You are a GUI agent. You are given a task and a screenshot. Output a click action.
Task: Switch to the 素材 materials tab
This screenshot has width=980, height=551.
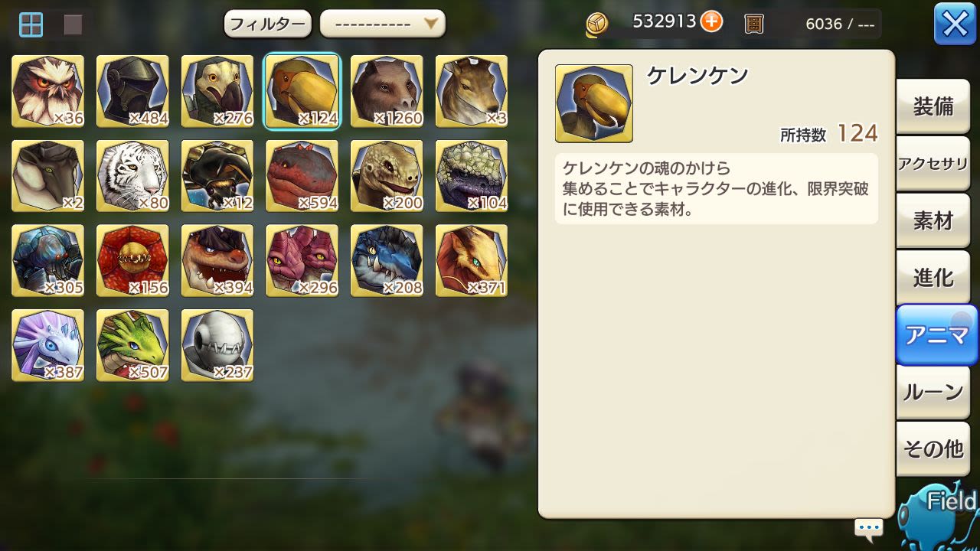(x=933, y=220)
